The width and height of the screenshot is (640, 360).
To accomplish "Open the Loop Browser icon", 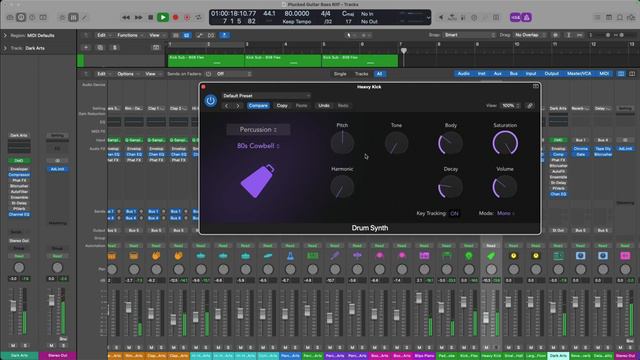I will coord(620,18).
